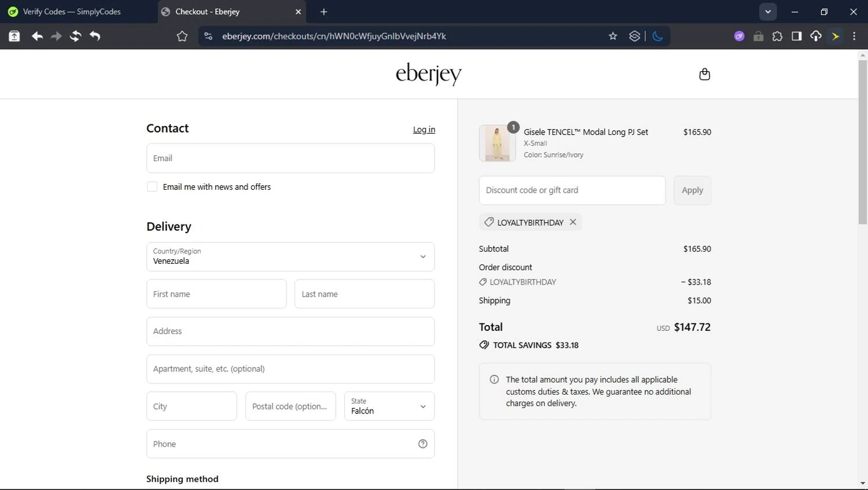Click the cloud upload toolbar icon

point(816,36)
